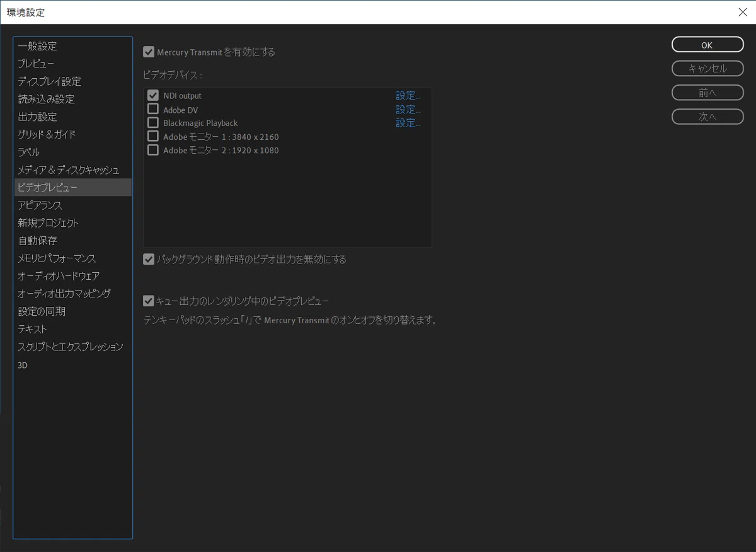Select スクリプトとエクスプレッション category
This screenshot has width=756, height=552.
[x=71, y=347]
